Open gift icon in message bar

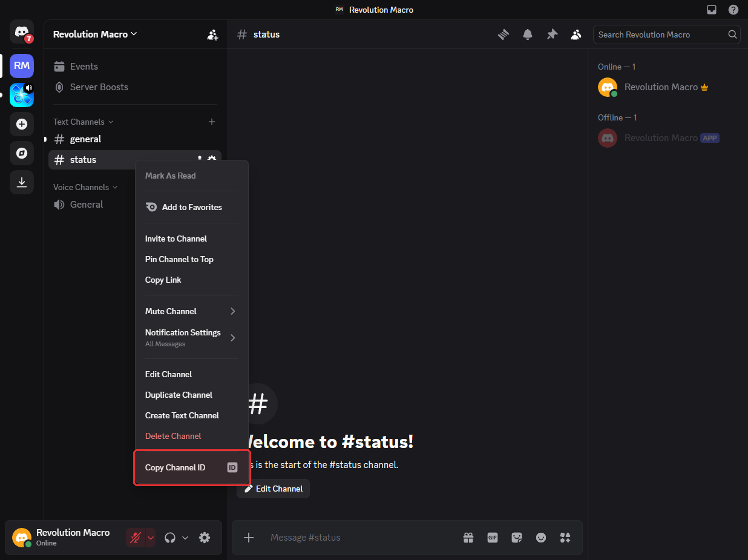[468, 538]
